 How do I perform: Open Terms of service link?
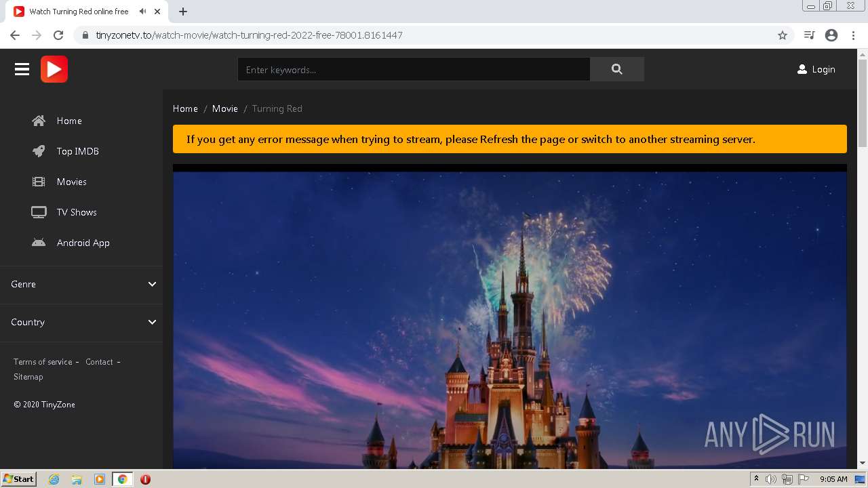(x=43, y=362)
